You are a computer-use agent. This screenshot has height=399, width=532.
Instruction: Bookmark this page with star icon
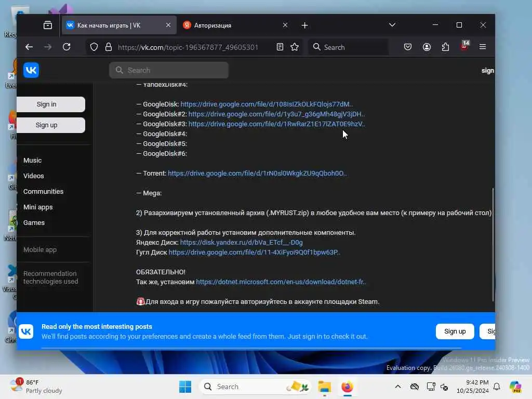pyautogui.click(x=295, y=47)
